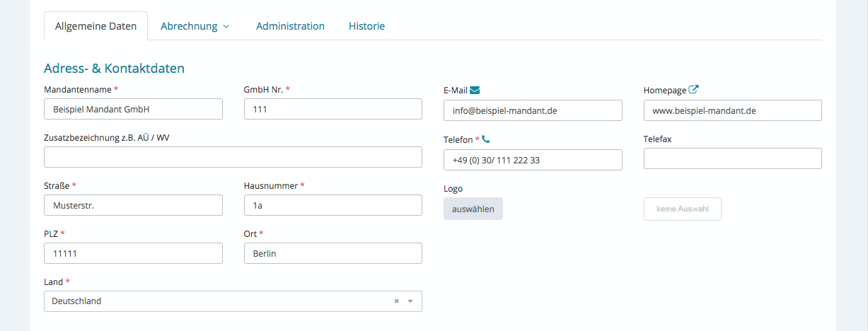Select the empty Zusatzbezeichnung field

(x=233, y=157)
